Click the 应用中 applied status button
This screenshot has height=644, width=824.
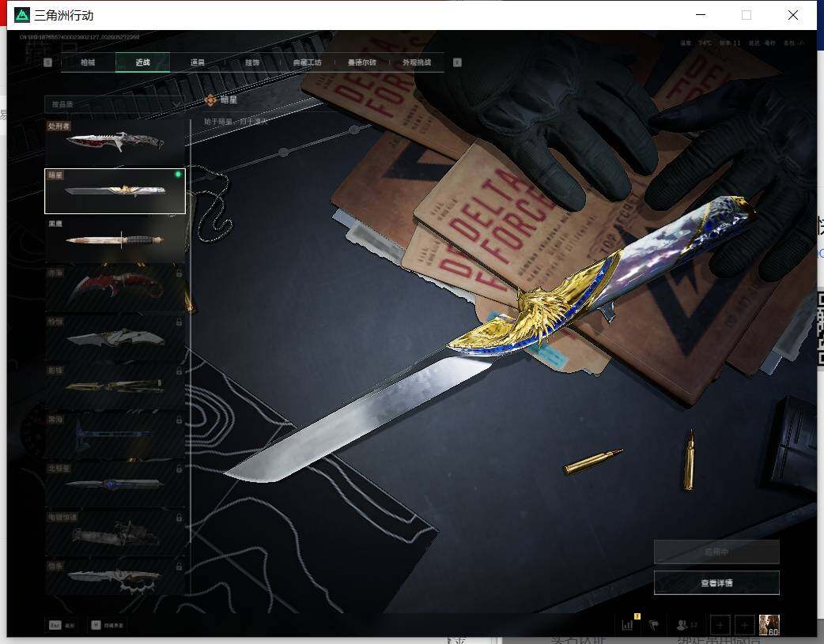[716, 552]
